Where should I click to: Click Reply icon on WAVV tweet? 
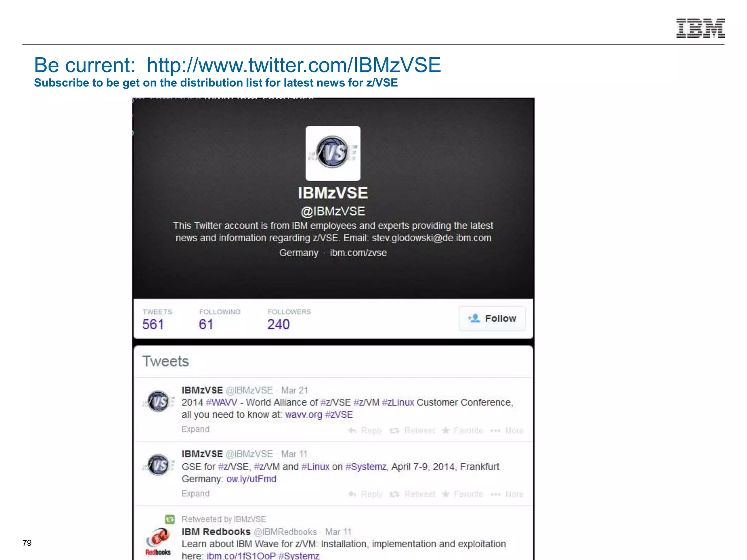coord(352,431)
